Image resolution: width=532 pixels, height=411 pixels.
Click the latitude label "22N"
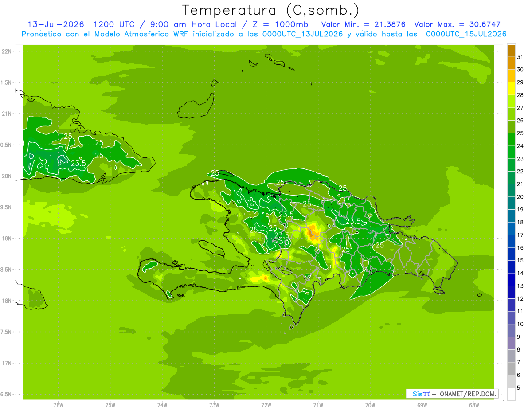point(7,51)
